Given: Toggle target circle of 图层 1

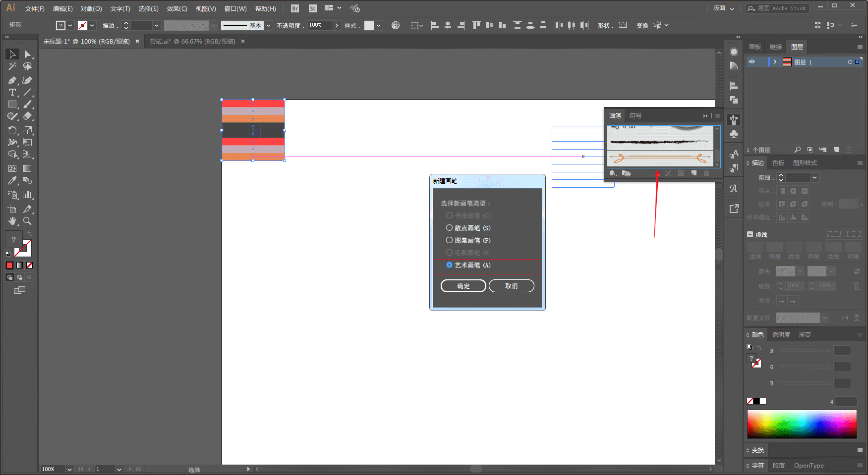Looking at the screenshot, I should (850, 62).
